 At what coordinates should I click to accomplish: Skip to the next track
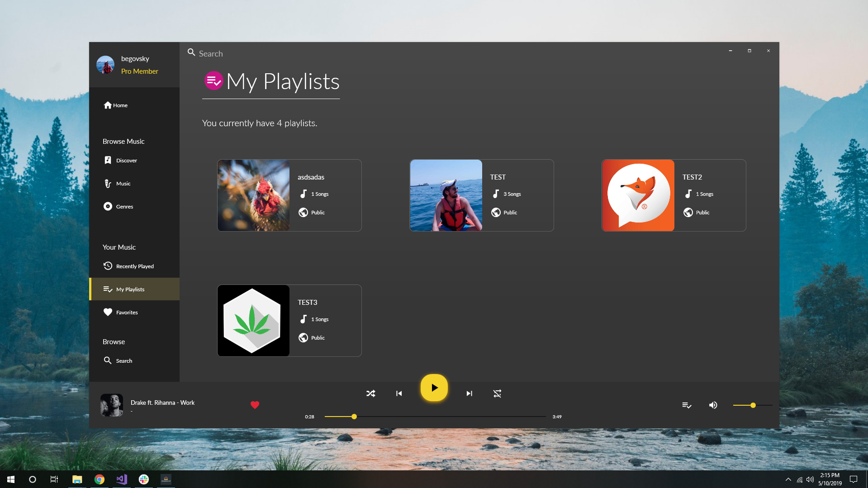coord(469,393)
